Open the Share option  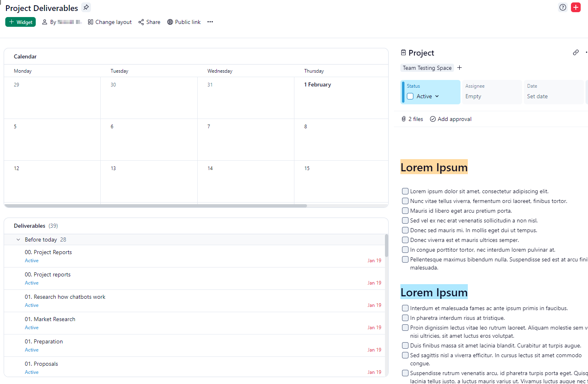[x=149, y=22]
